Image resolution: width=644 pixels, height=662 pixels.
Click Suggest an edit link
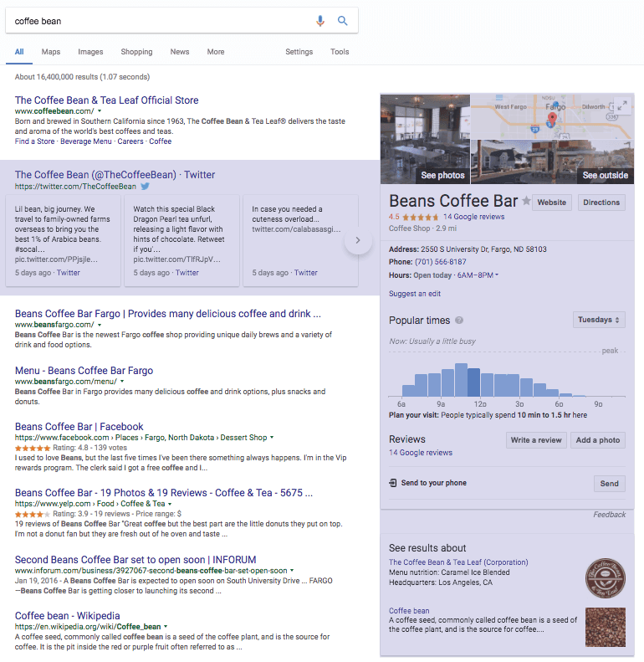click(415, 294)
